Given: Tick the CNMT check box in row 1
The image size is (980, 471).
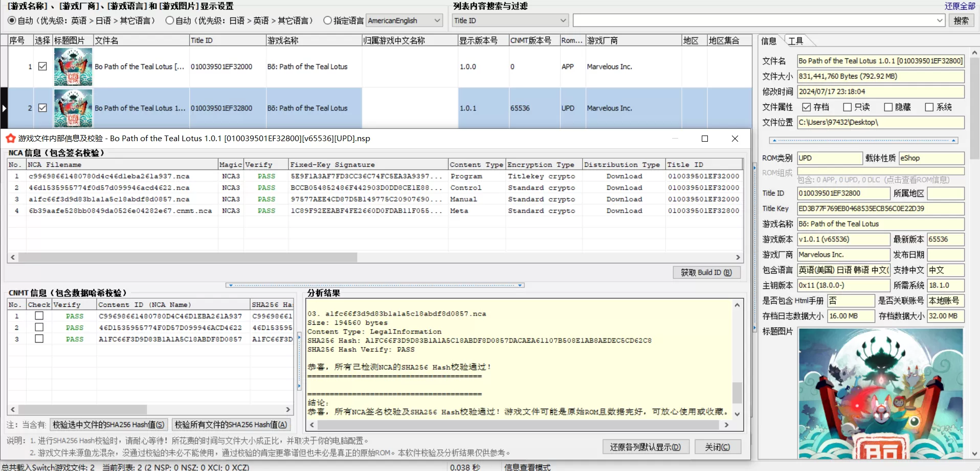Looking at the screenshot, I should coord(39,316).
